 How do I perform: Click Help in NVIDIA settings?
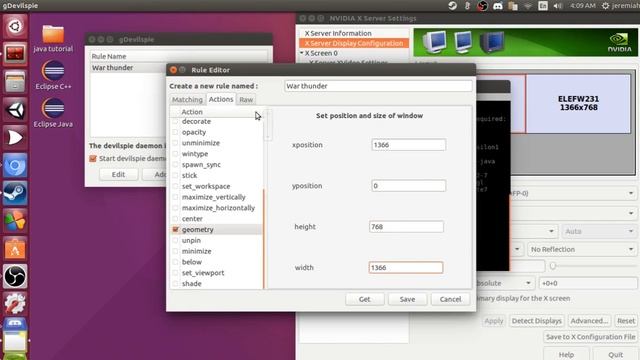[x=566, y=354]
